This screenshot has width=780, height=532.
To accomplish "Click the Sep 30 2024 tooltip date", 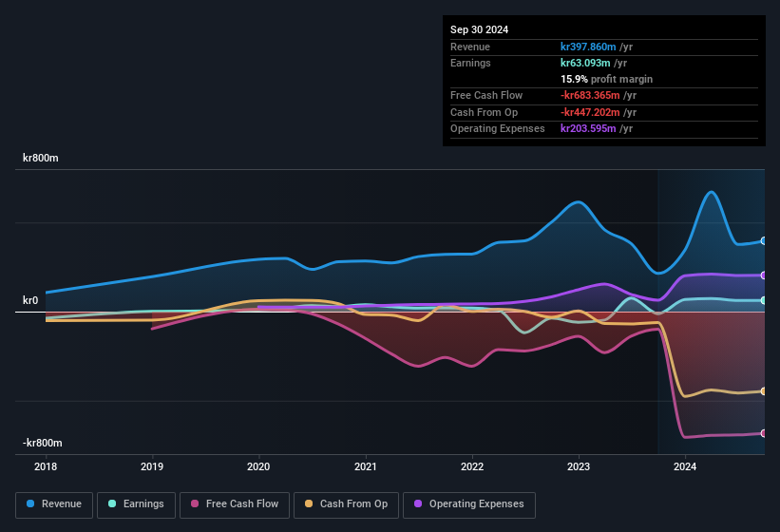I will coord(479,29).
